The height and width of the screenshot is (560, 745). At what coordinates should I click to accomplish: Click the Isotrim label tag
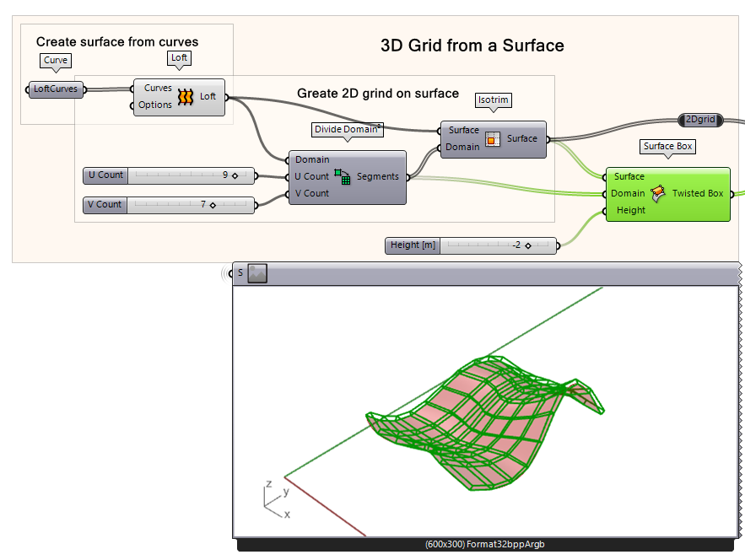[493, 100]
